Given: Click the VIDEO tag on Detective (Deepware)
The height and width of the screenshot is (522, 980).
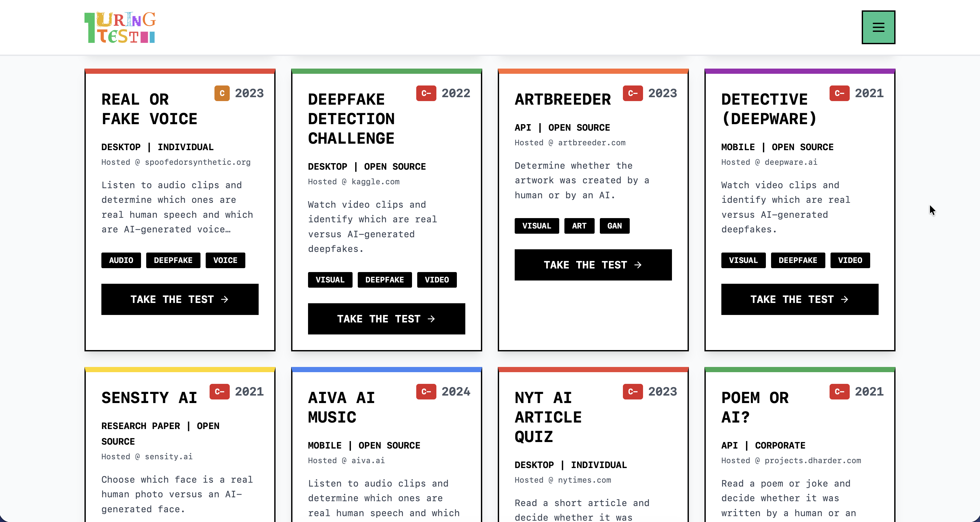Looking at the screenshot, I should [x=850, y=260].
